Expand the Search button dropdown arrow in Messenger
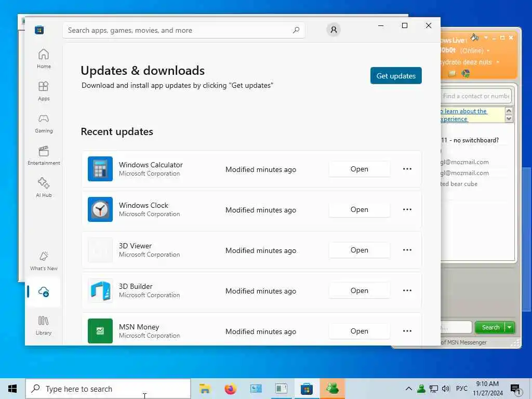532x399 pixels. [x=510, y=327]
